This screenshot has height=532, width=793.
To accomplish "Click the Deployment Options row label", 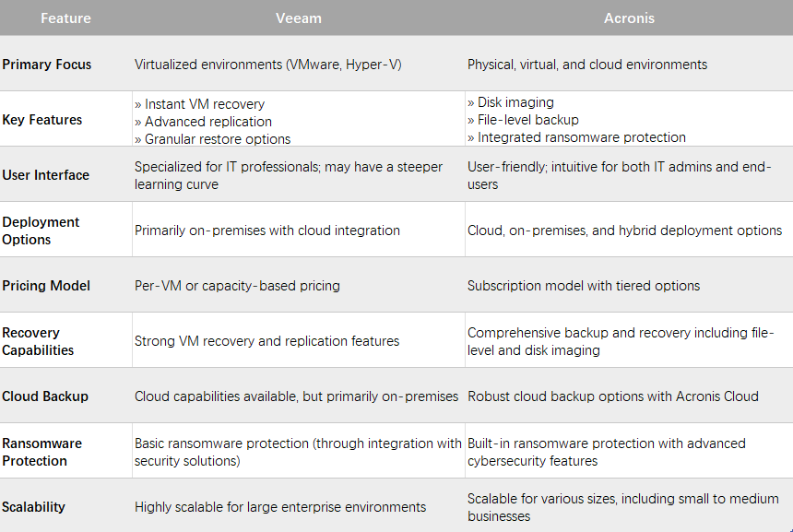I will click(x=41, y=231).
